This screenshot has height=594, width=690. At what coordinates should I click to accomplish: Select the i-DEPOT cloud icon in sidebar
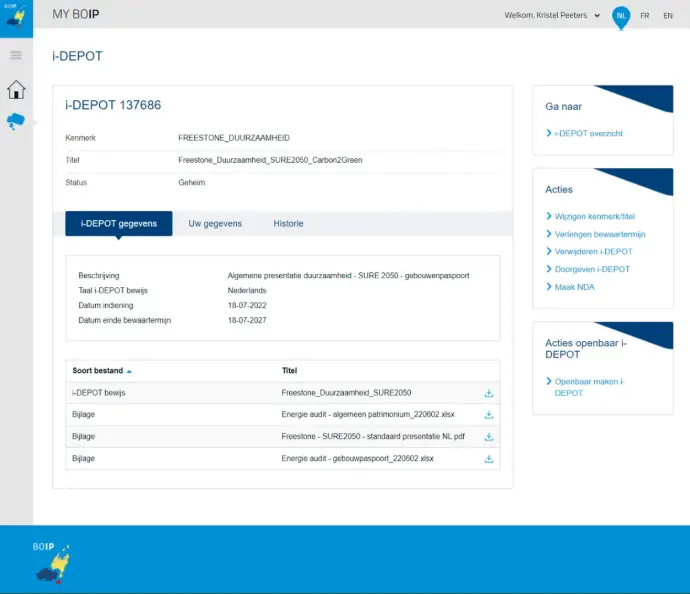pyautogui.click(x=16, y=122)
